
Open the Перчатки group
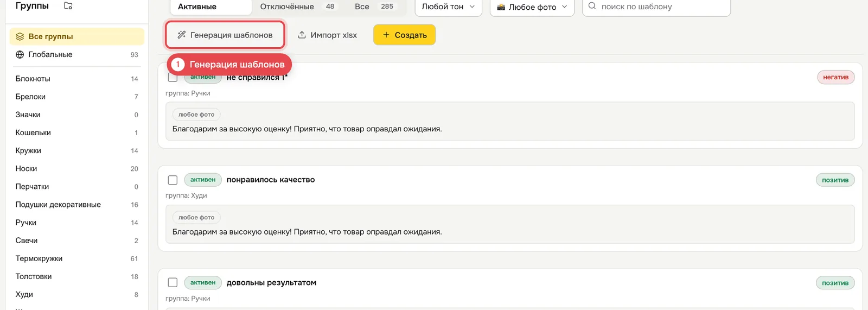pyautogui.click(x=77, y=186)
